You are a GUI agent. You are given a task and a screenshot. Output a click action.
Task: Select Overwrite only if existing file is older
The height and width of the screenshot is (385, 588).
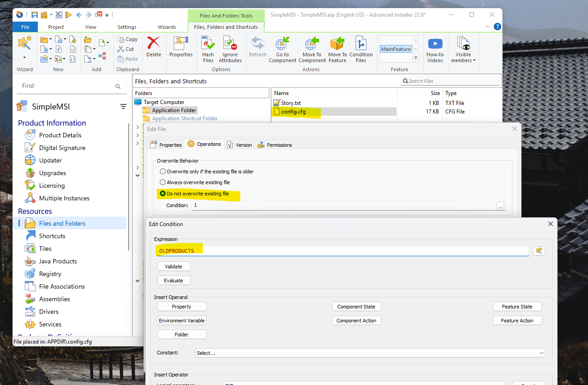[x=207, y=172]
